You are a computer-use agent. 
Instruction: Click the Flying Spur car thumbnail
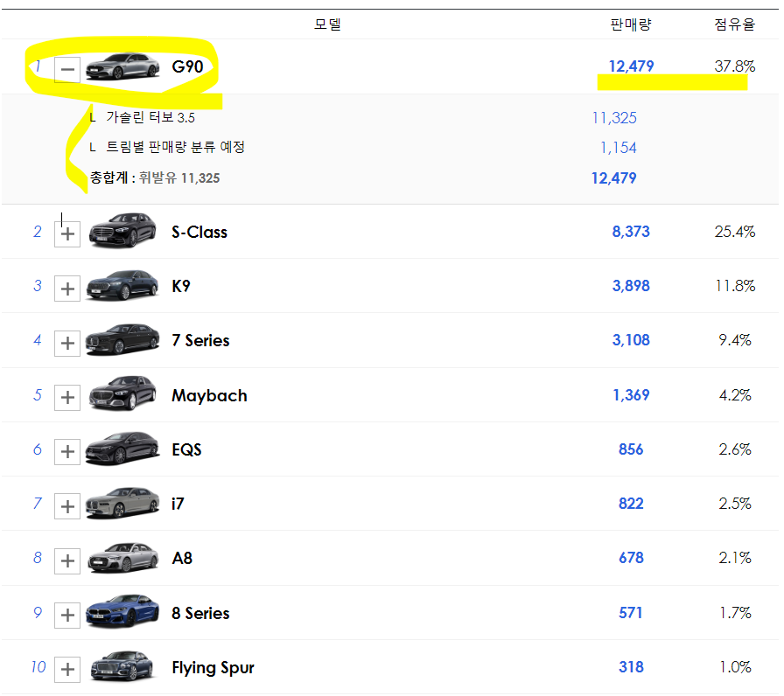(x=122, y=666)
